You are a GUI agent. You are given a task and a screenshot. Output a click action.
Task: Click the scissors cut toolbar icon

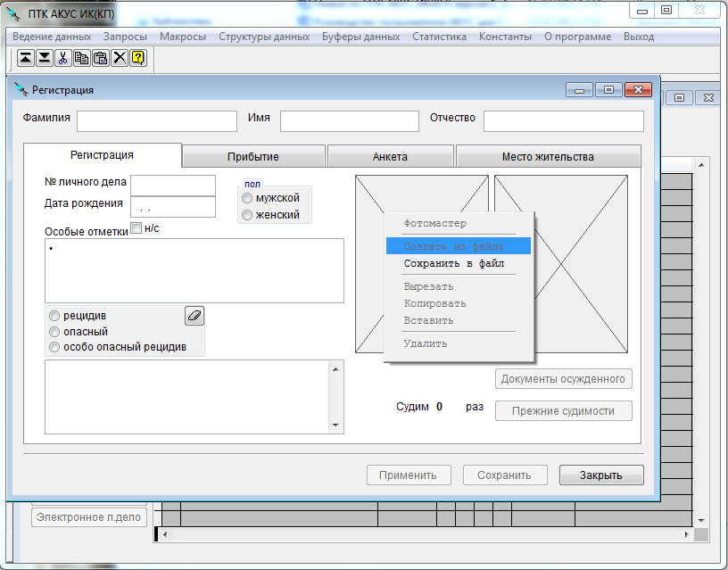pyautogui.click(x=62, y=58)
